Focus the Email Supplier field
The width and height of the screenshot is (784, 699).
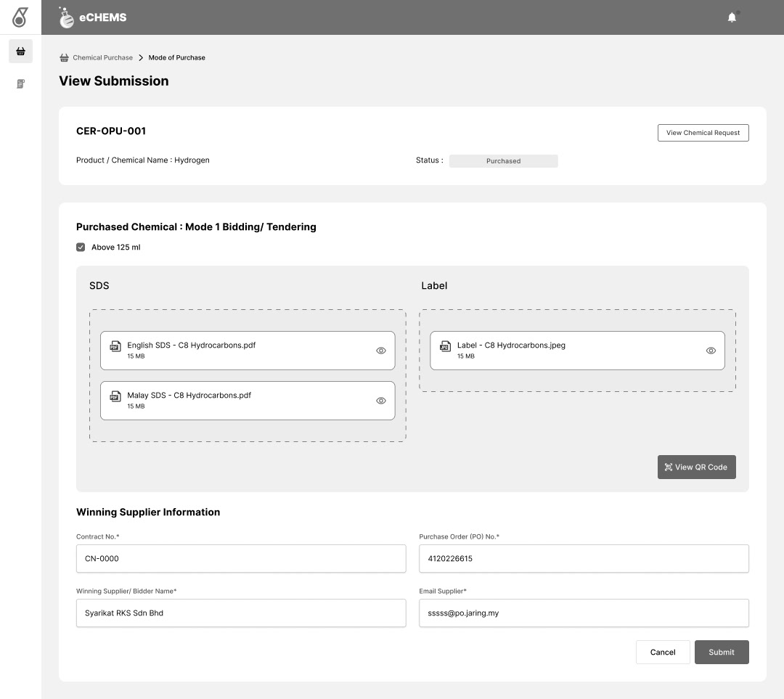584,613
